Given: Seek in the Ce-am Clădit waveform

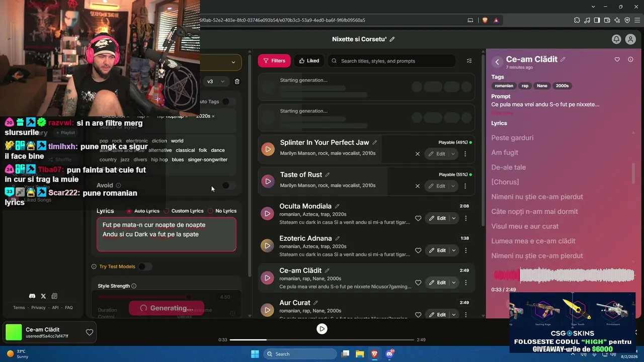Looking at the screenshot, I should click(x=563, y=275).
